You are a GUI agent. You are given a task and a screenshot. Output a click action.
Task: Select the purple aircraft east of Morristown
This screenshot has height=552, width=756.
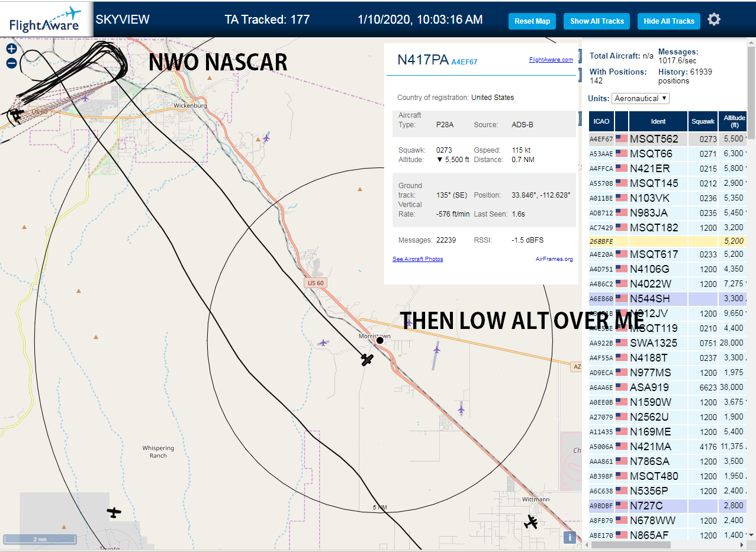point(436,350)
